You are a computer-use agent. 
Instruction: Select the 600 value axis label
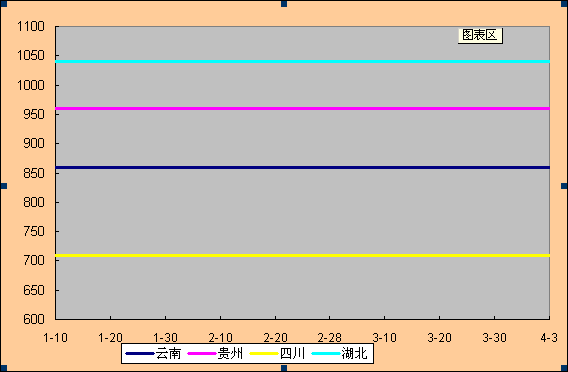pyautogui.click(x=34, y=319)
